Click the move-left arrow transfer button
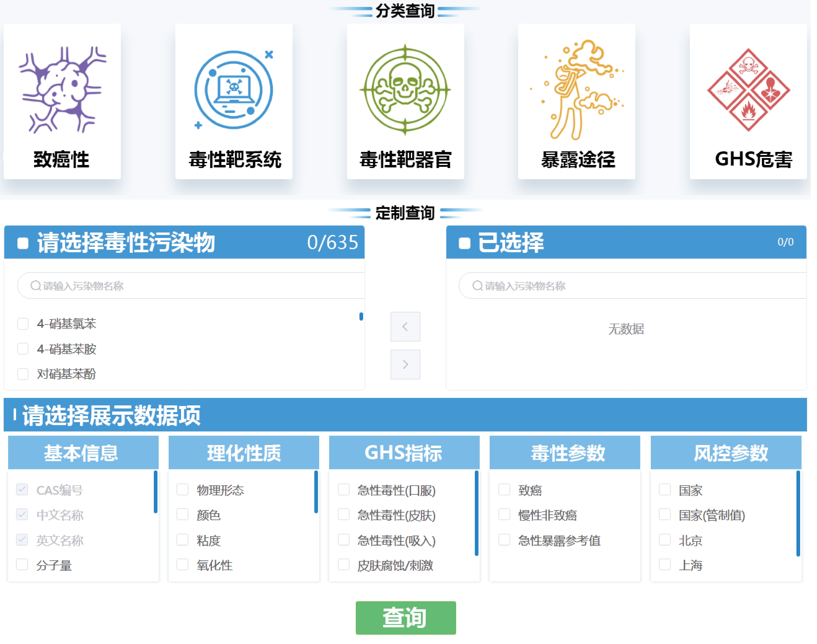The width and height of the screenshot is (817, 644). click(405, 326)
